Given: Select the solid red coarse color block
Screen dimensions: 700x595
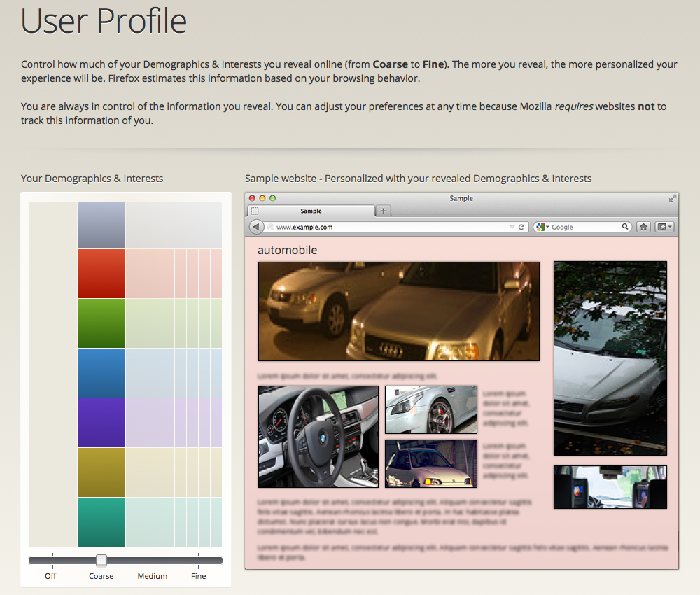Looking at the screenshot, I should tap(101, 274).
